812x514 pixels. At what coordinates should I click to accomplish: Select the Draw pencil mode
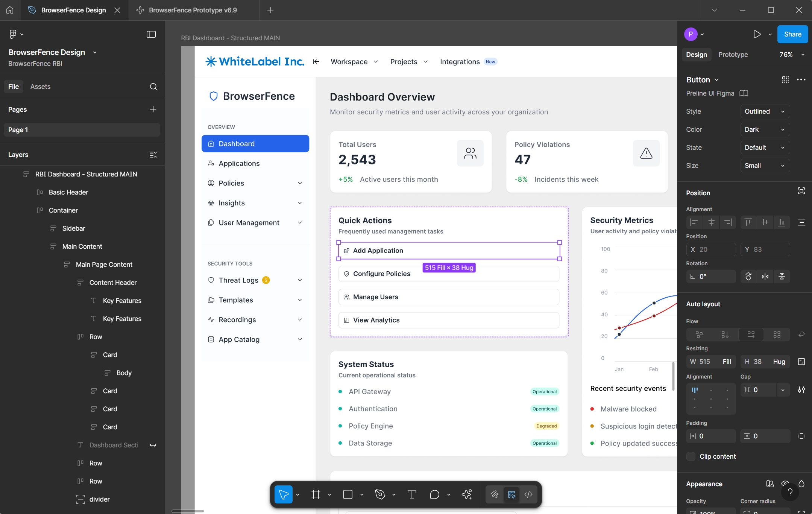[x=494, y=494]
